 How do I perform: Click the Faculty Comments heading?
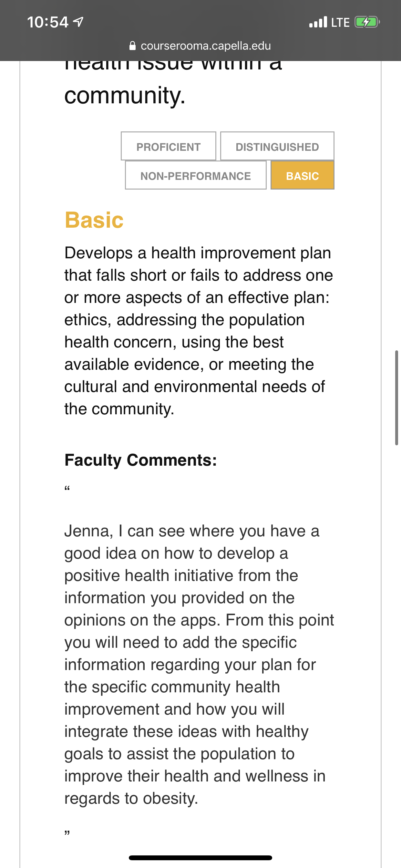click(140, 460)
